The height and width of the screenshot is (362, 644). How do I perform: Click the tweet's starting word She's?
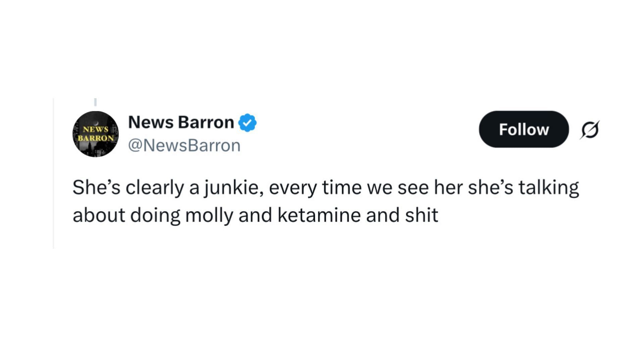[x=96, y=187]
